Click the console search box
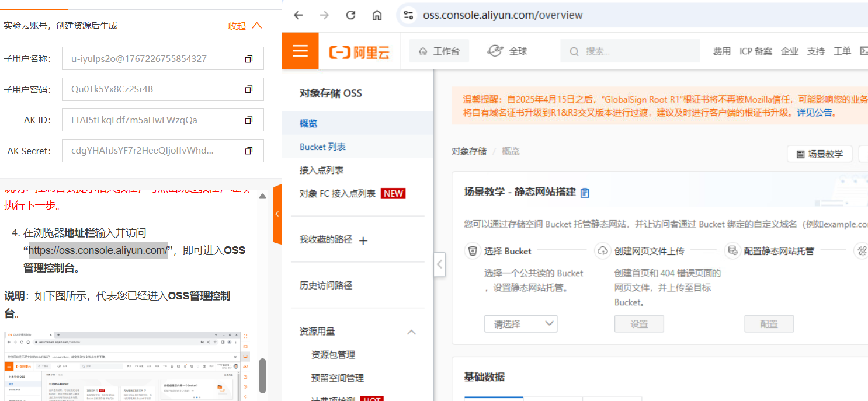 click(x=630, y=51)
